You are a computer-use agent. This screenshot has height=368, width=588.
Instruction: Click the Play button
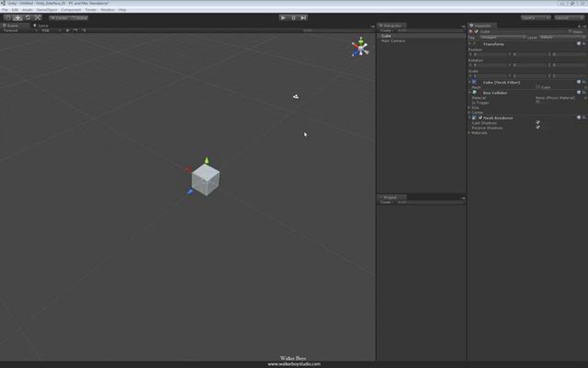[x=283, y=18]
